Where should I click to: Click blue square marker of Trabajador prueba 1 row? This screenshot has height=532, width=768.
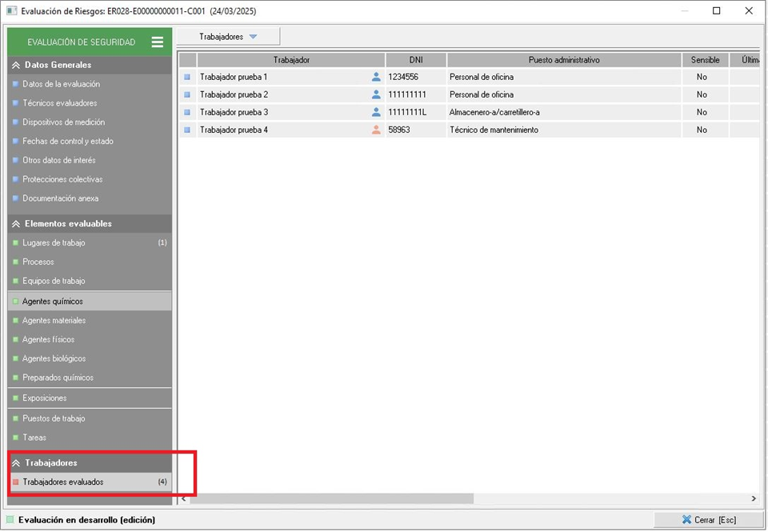pyautogui.click(x=187, y=78)
